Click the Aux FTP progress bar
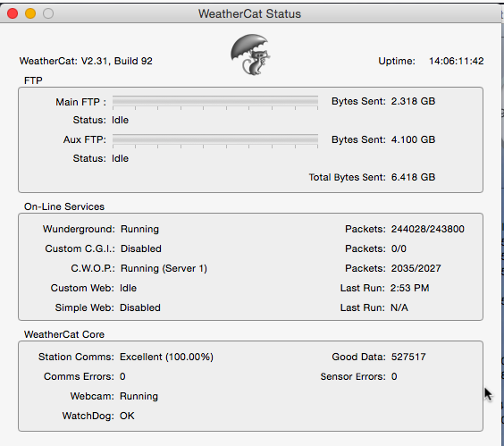The height and width of the screenshot is (446, 504). point(215,139)
